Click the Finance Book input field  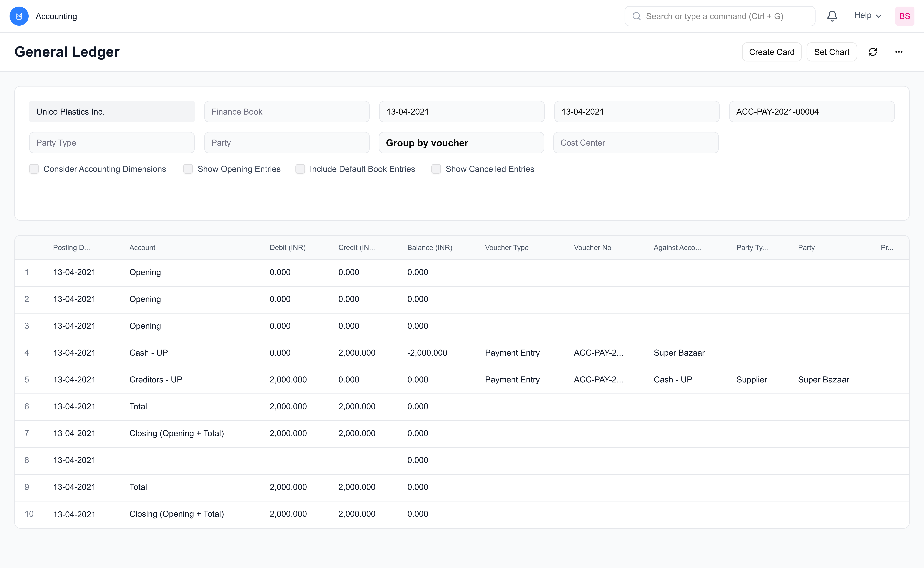(287, 112)
